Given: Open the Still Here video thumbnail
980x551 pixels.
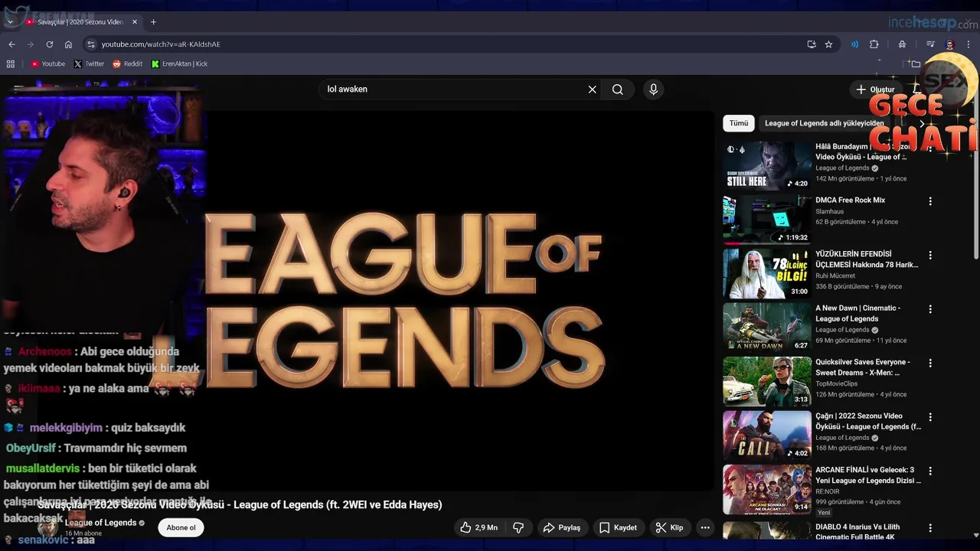Looking at the screenshot, I should 767,165.
